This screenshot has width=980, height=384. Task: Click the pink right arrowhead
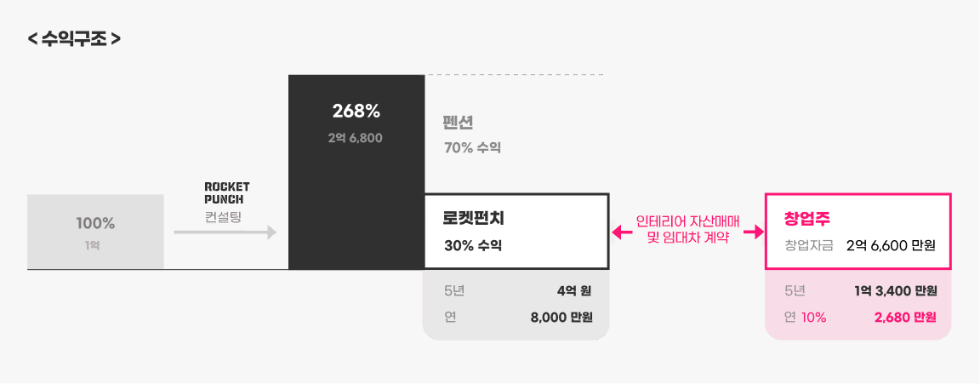coord(757,232)
